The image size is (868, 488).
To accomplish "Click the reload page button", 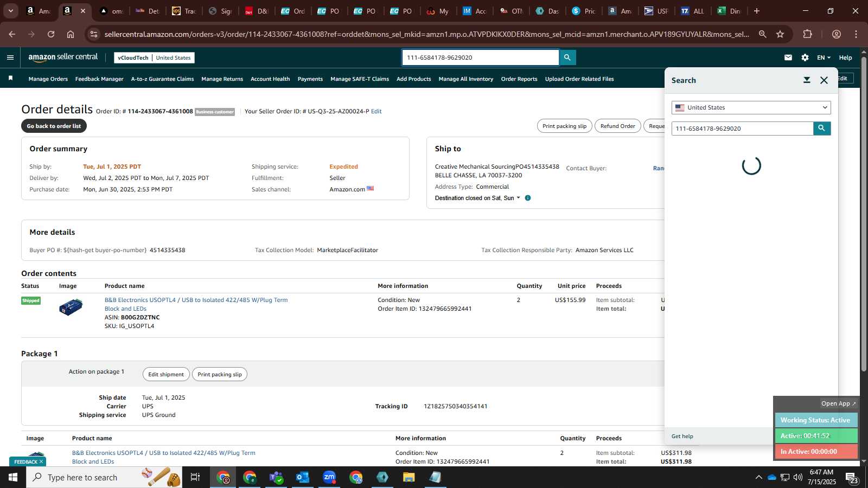I will 51,34.
